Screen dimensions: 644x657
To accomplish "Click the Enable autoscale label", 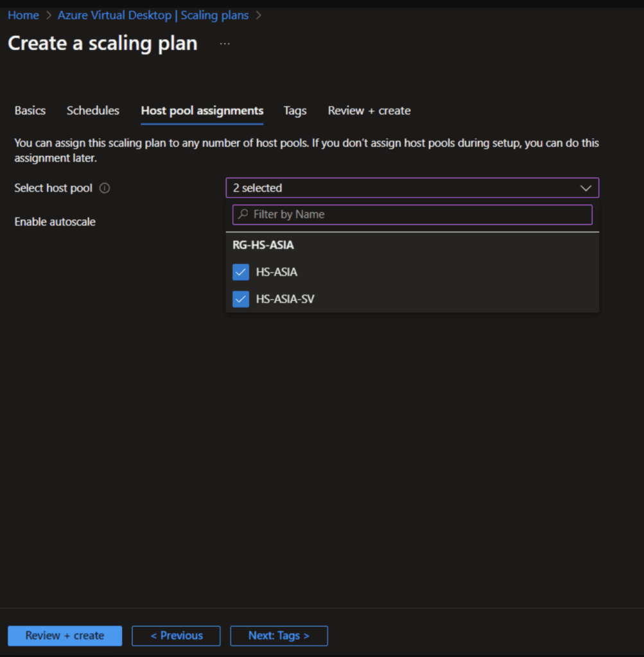I will 55,221.
